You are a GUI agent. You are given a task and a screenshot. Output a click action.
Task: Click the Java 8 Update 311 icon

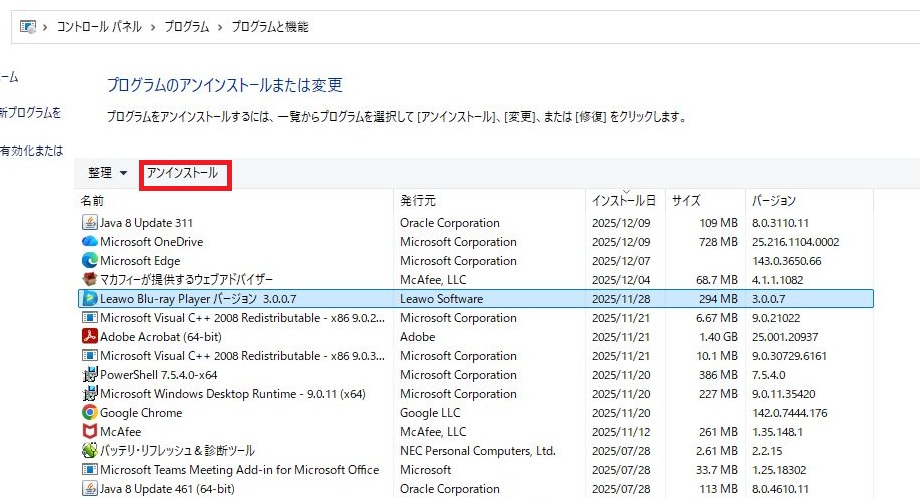pyautogui.click(x=89, y=223)
